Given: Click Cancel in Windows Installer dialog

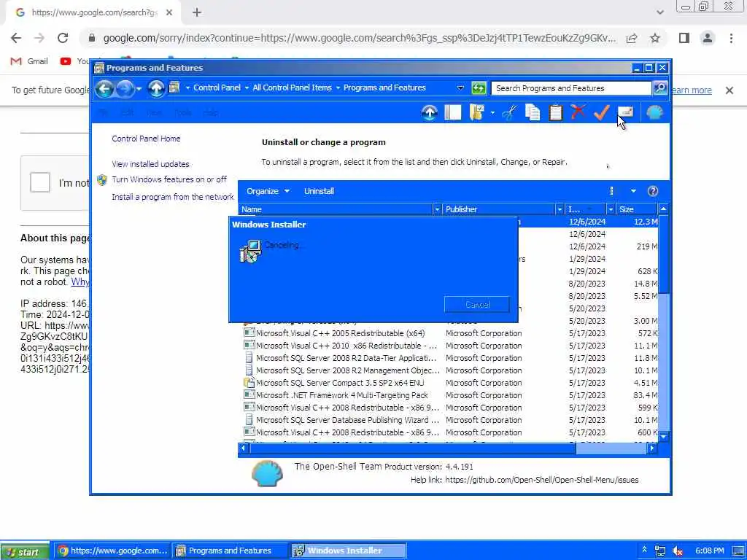Looking at the screenshot, I should click(x=477, y=305).
